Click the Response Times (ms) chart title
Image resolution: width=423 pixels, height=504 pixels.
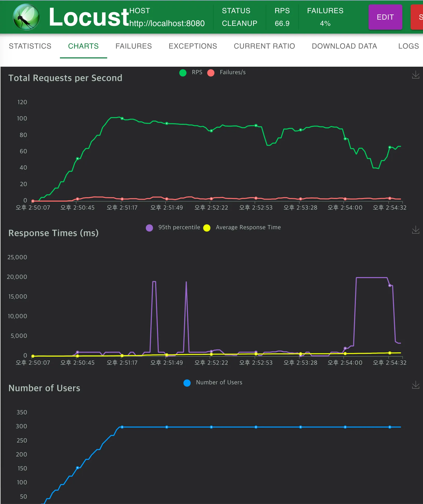[x=53, y=233]
